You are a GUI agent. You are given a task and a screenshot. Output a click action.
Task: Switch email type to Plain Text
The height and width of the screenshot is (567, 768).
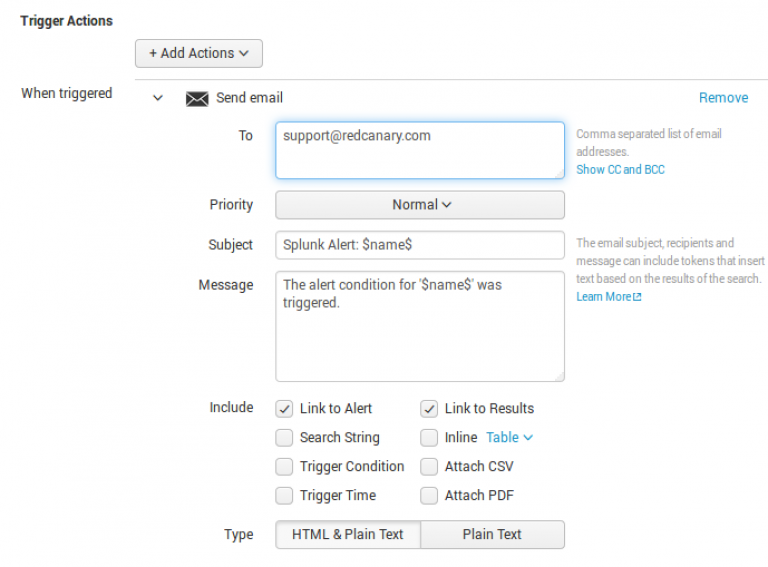[492, 534]
